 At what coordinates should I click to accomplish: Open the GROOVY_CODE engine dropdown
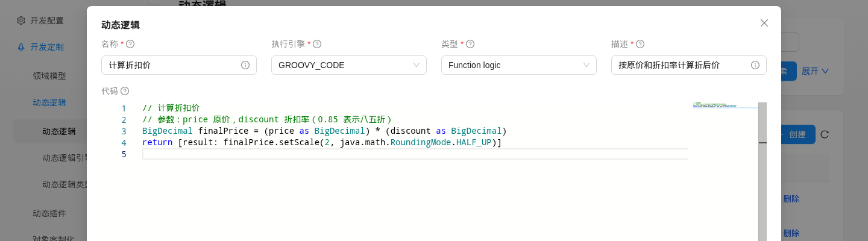349,65
